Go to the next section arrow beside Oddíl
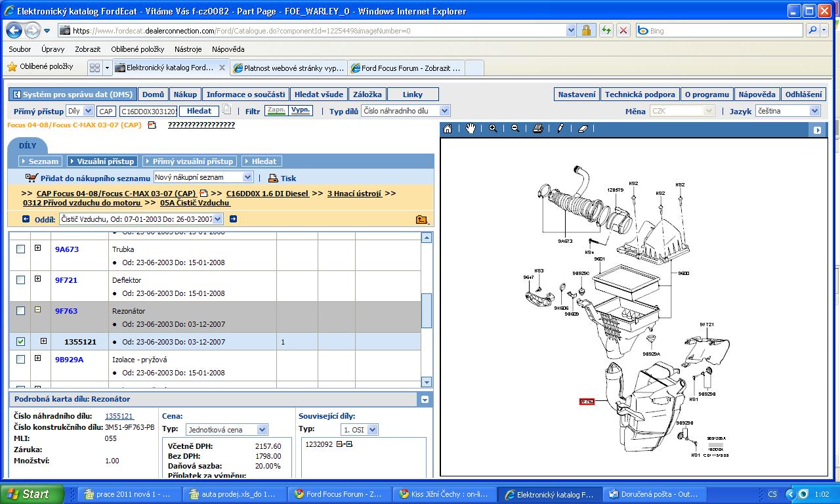Viewport: 840px width, 504px height. 233,219
